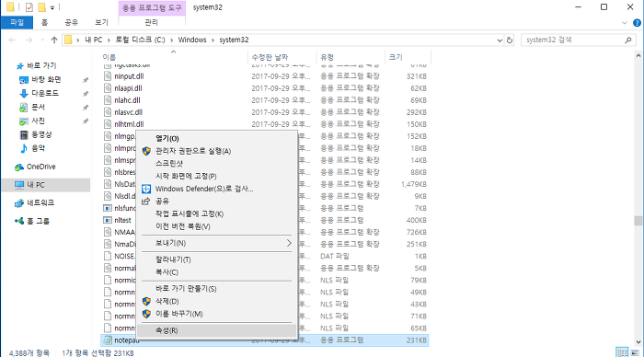Refresh the folder view
The width and height of the screenshot is (644, 357).
coord(510,40)
